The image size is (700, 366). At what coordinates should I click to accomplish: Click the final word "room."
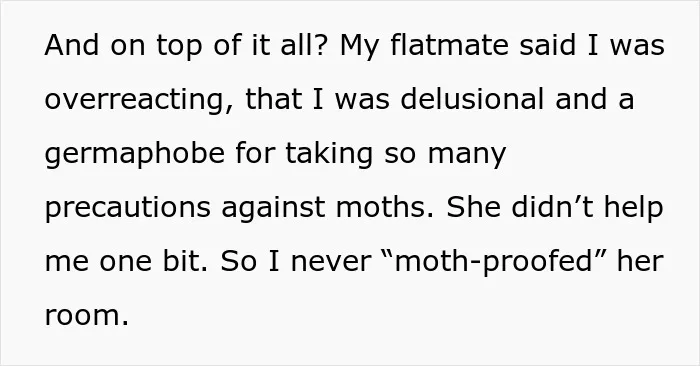click(87, 316)
